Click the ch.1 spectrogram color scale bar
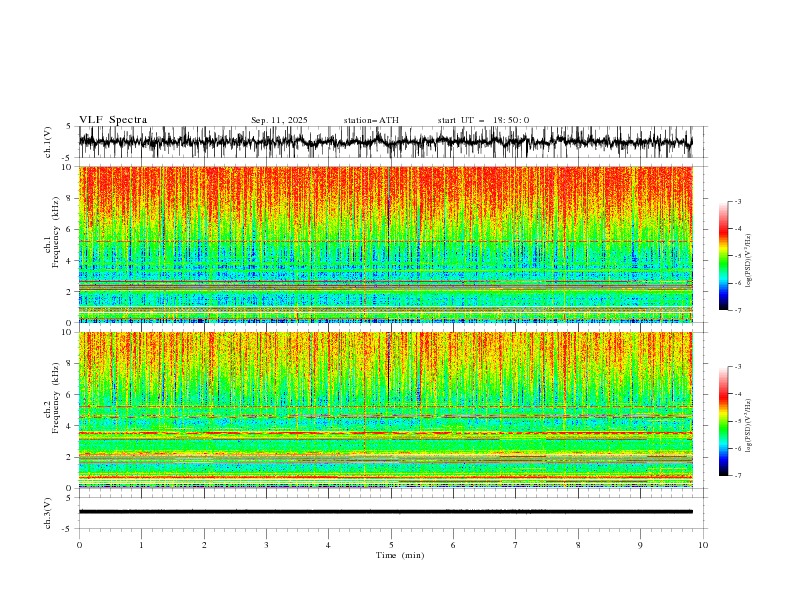 click(x=723, y=256)
